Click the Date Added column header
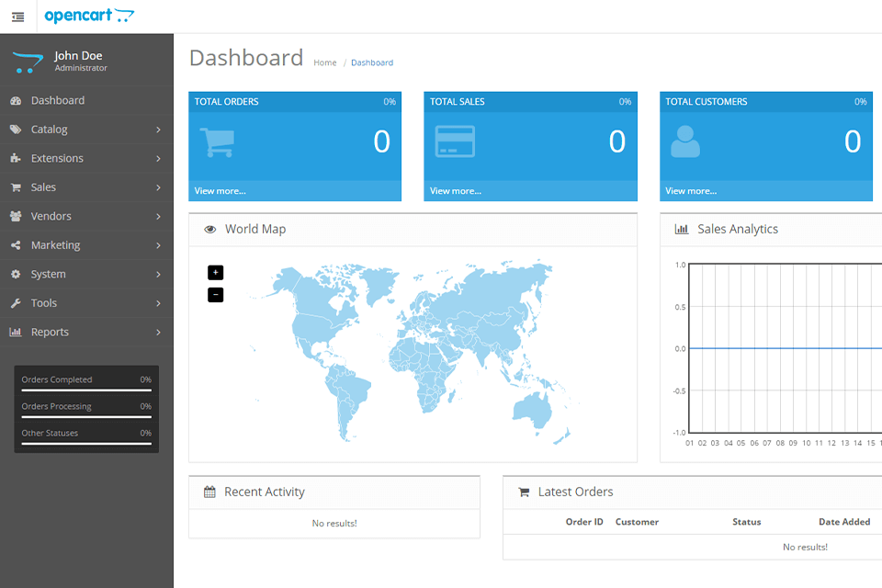This screenshot has height=588, width=882. pyautogui.click(x=844, y=522)
